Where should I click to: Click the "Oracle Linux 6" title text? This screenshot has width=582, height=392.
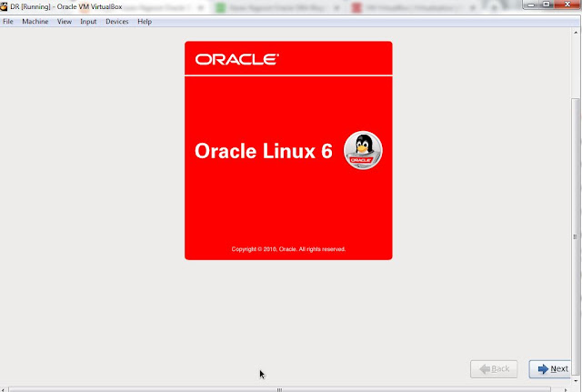tap(264, 151)
